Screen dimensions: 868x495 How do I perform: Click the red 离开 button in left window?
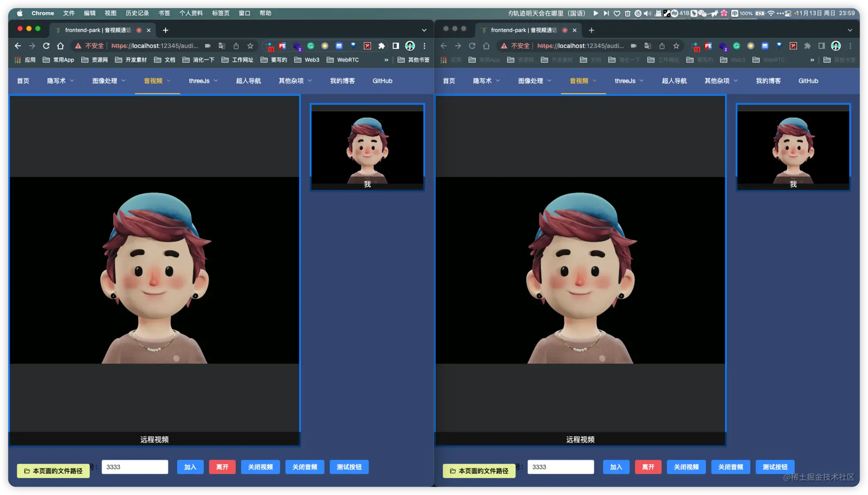pos(222,467)
